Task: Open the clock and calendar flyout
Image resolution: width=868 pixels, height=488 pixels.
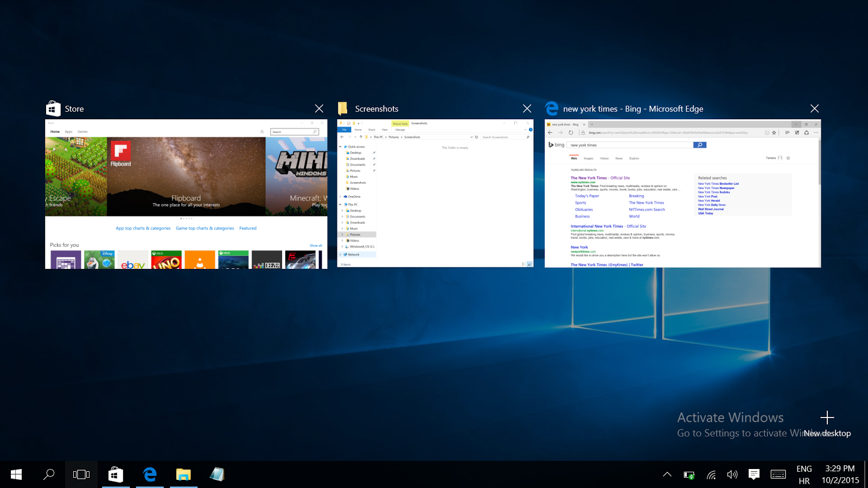Action: tap(840, 474)
